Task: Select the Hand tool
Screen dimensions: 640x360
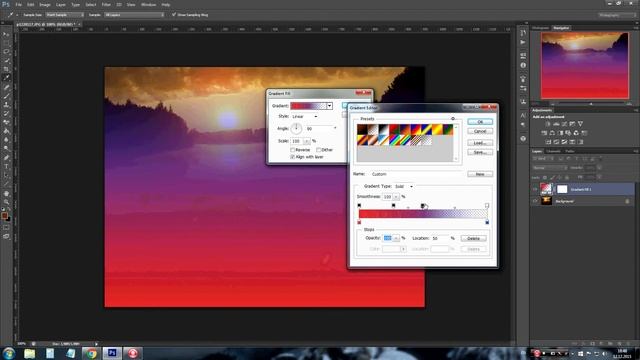Action: [x=6, y=193]
